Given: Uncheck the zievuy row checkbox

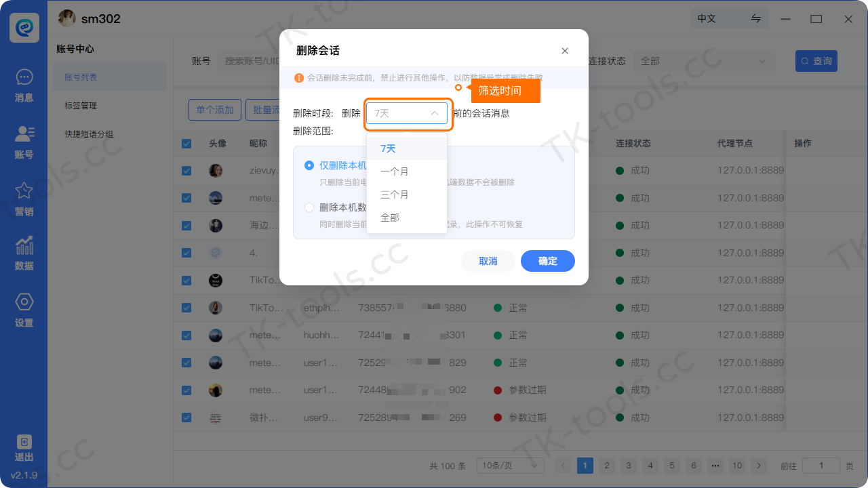Looking at the screenshot, I should coord(186,171).
